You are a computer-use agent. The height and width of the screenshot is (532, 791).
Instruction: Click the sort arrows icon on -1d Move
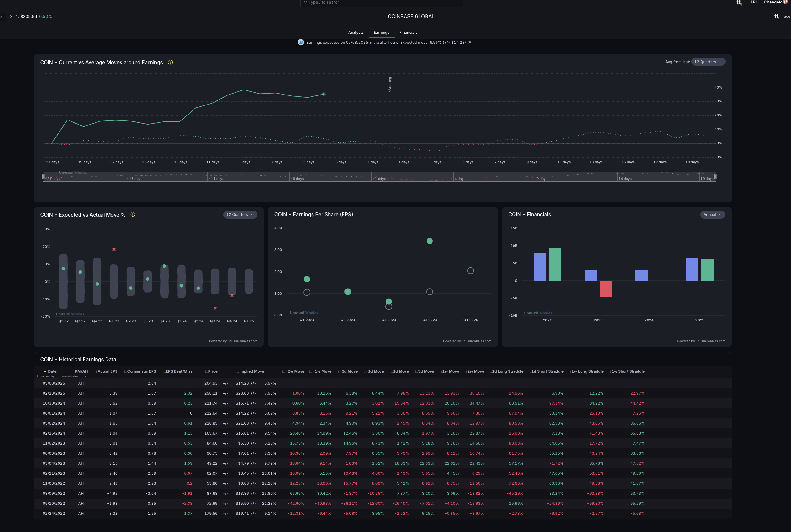pos(364,372)
